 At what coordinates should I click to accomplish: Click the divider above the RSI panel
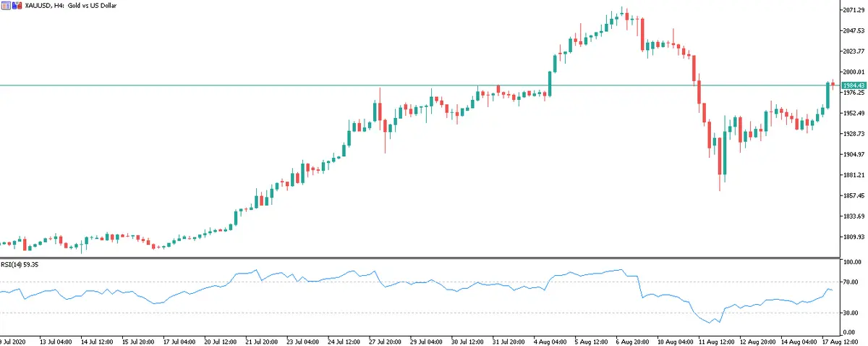tap(420, 257)
